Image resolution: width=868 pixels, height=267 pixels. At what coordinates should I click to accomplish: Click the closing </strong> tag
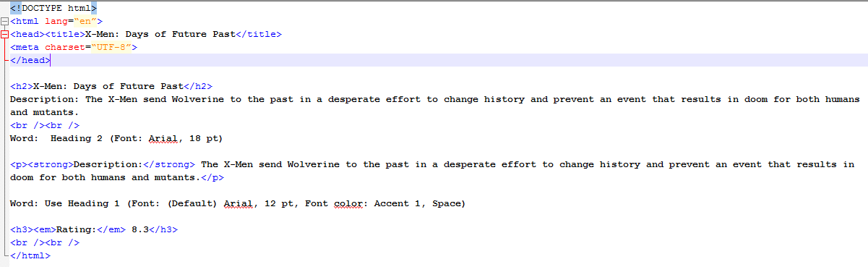pyautogui.click(x=169, y=164)
